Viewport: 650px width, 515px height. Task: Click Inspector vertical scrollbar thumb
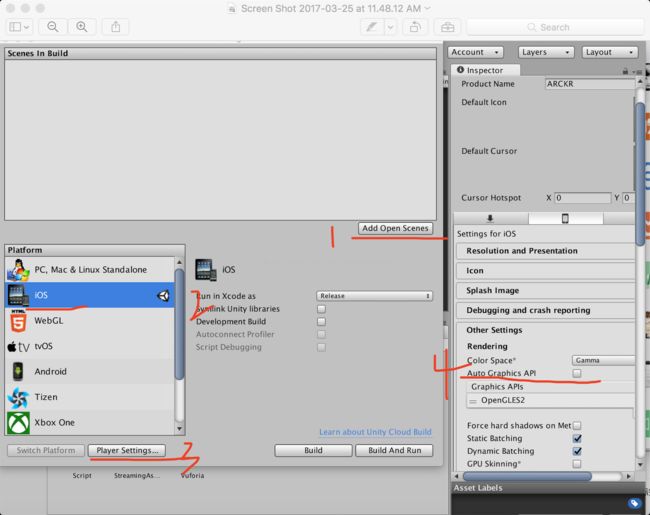pos(640,172)
